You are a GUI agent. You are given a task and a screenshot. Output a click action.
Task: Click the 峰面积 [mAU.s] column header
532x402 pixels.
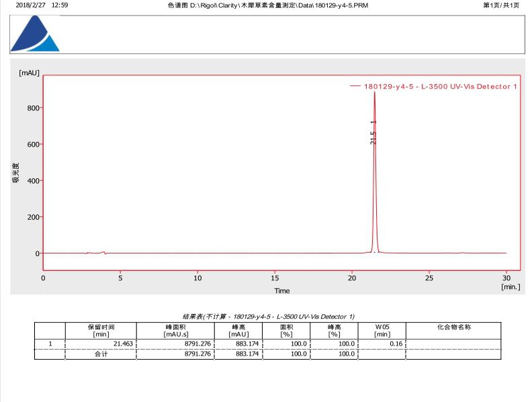tap(176, 331)
